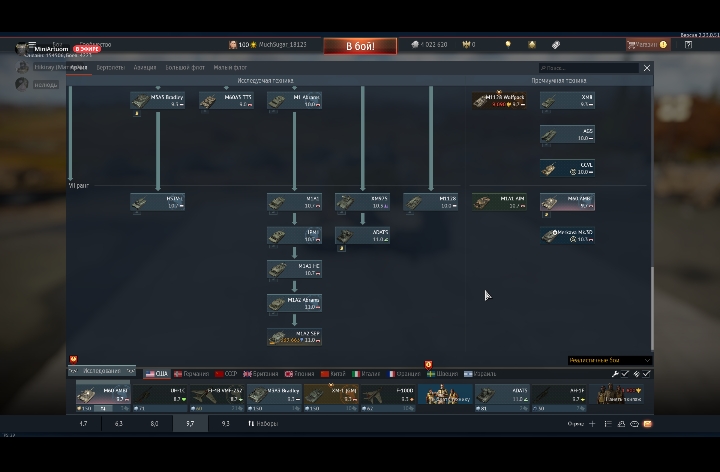Screen dimensions: 720x472
Task: Click the red 'В бой!' battle button
Action: [360, 46]
